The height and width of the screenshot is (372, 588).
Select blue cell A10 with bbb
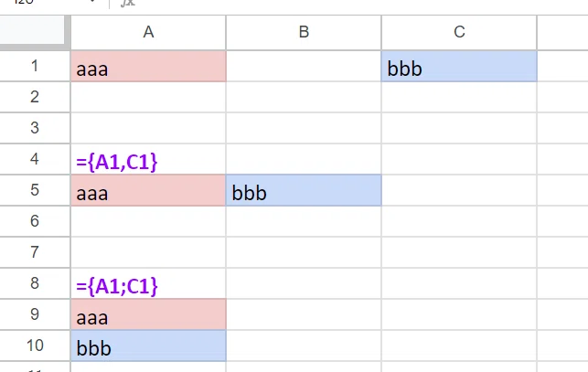click(148, 345)
